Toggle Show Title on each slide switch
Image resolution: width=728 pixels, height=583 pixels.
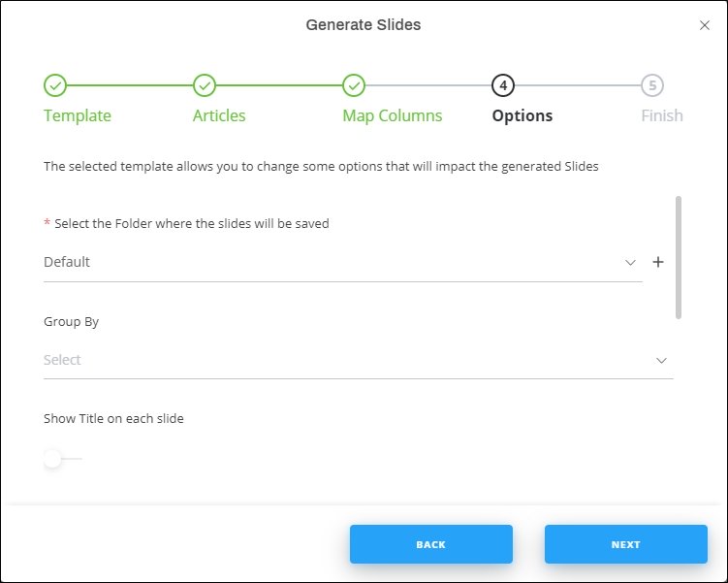pos(62,459)
